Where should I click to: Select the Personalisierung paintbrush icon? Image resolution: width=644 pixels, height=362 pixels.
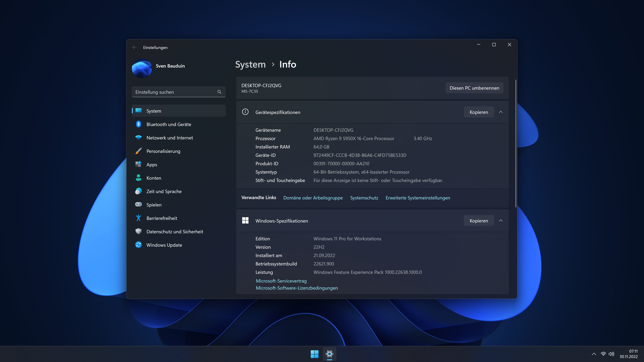[138, 151]
